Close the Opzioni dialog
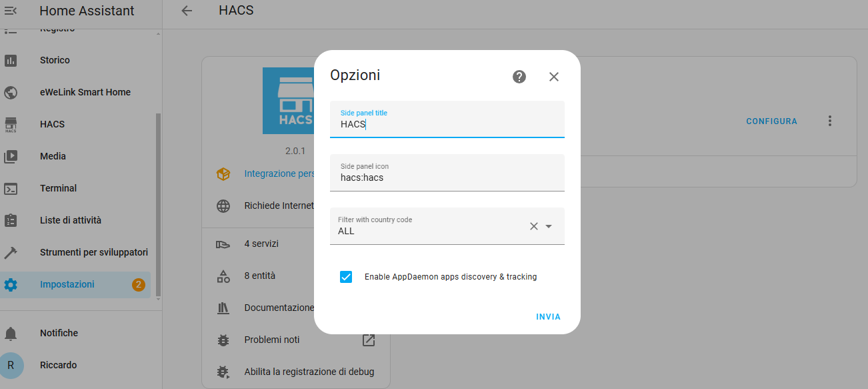This screenshot has height=389, width=868. pyautogui.click(x=554, y=77)
